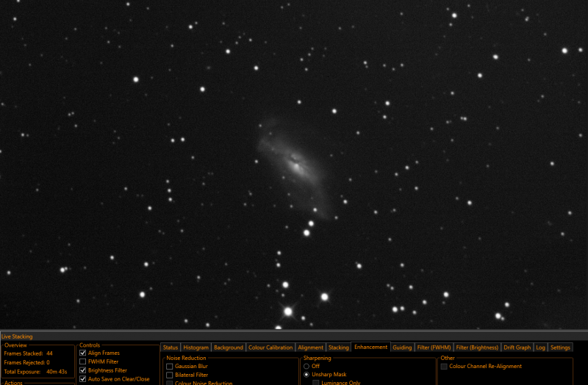
Task: Click the Frames Stacked: 44 readout
Action: 29,353
